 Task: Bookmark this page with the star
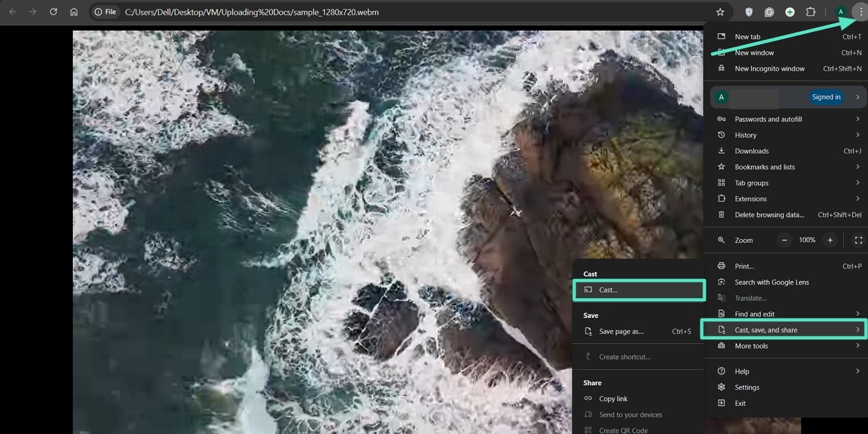(720, 12)
